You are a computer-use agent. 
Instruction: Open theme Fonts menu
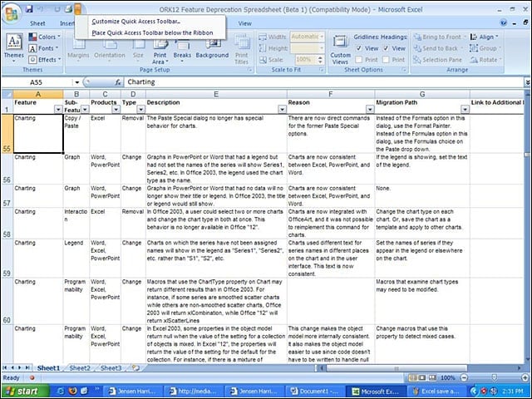43,48
